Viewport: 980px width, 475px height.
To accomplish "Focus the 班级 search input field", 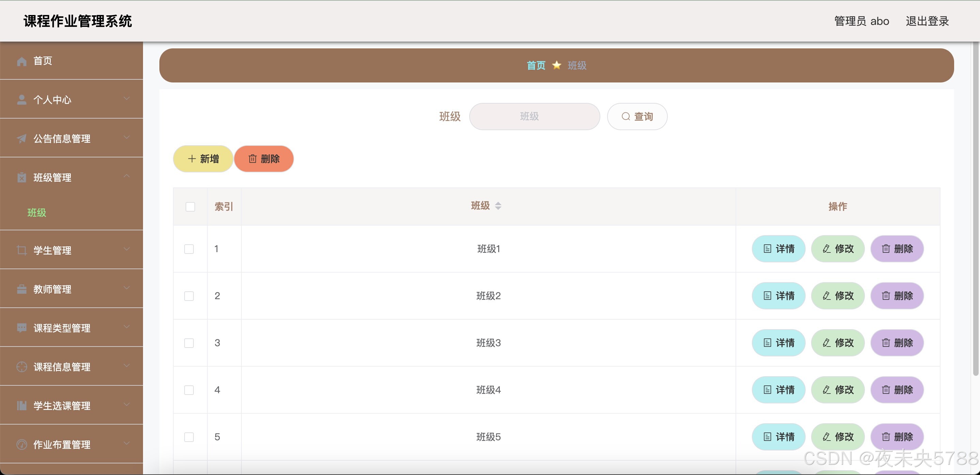I will pyautogui.click(x=534, y=117).
